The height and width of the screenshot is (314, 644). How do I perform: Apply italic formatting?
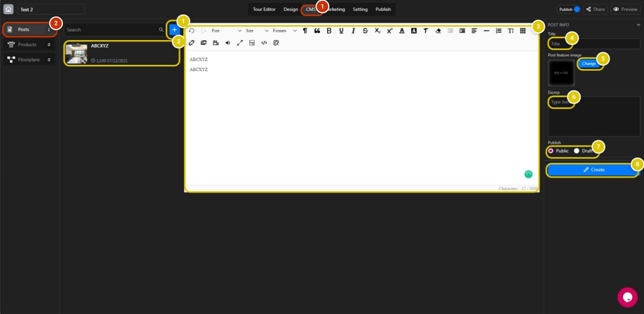pos(353,31)
